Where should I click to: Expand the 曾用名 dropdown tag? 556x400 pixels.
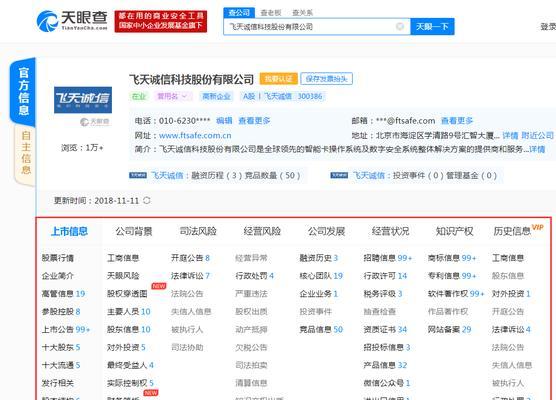[173, 96]
